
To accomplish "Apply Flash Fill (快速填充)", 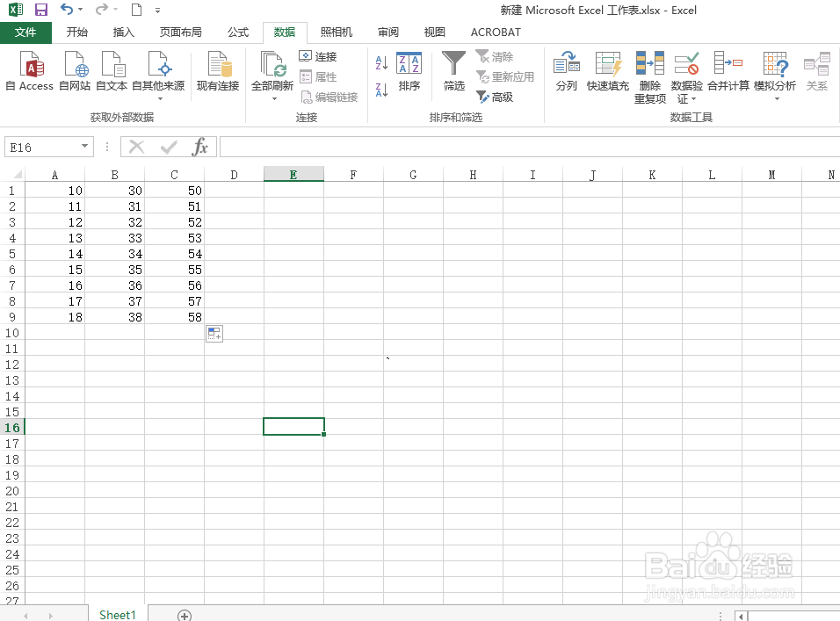I will 607,71.
